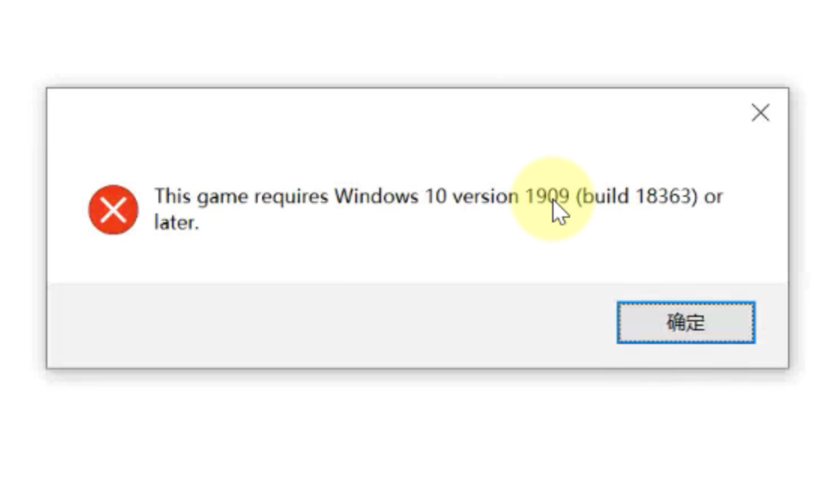This screenshot has height=504, width=836.
Task: Click the word "later." in the message
Action: [177, 222]
